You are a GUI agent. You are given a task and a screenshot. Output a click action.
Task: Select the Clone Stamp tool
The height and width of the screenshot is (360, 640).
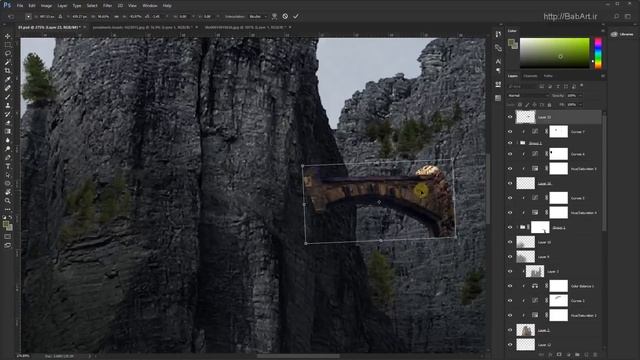click(x=8, y=105)
